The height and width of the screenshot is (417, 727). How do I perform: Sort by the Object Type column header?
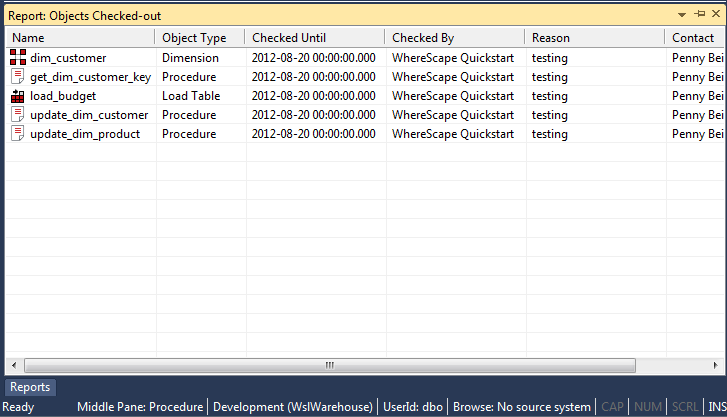(200, 38)
